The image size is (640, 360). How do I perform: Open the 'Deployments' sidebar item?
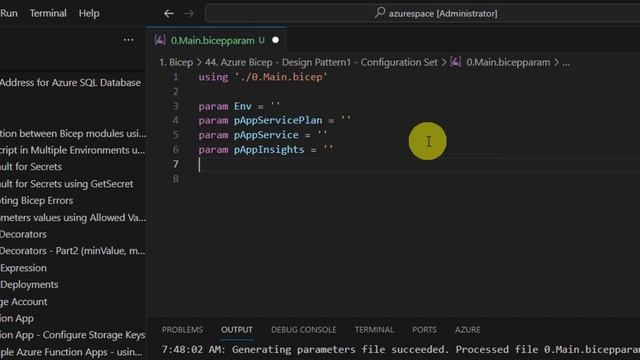[x=29, y=284]
